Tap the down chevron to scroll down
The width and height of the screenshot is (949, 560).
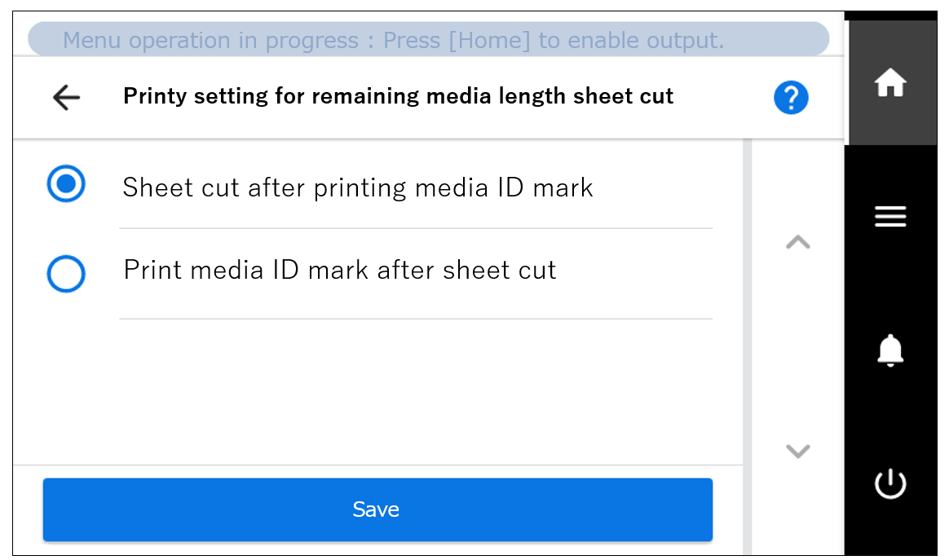797,451
